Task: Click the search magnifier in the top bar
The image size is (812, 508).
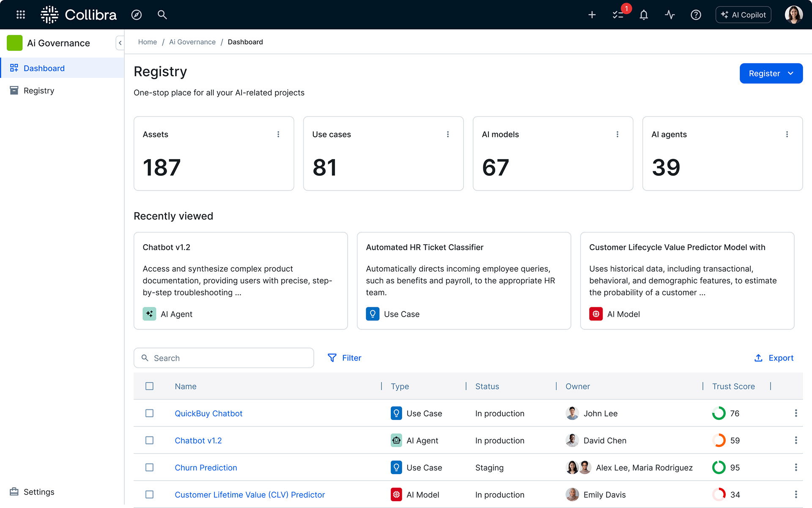Action: (x=162, y=15)
